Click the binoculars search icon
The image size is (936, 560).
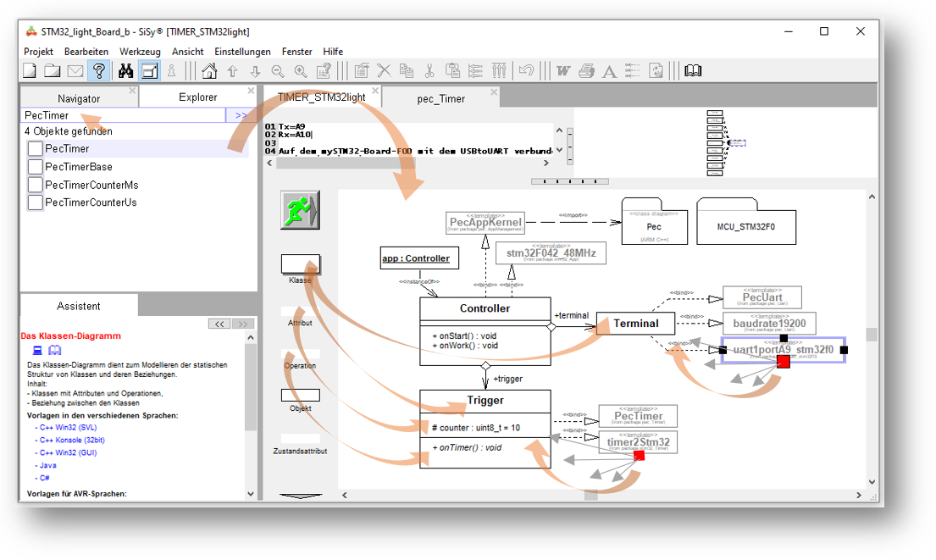coord(125,71)
